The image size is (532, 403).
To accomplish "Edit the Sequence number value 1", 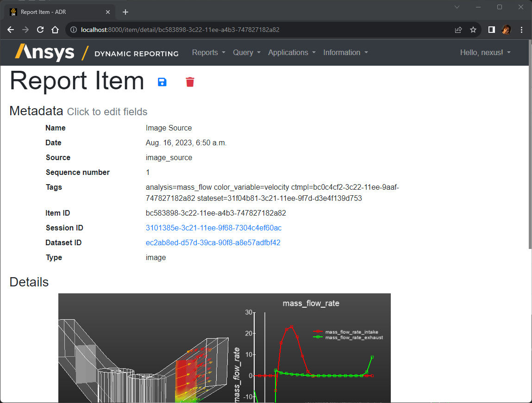I will 148,173.
